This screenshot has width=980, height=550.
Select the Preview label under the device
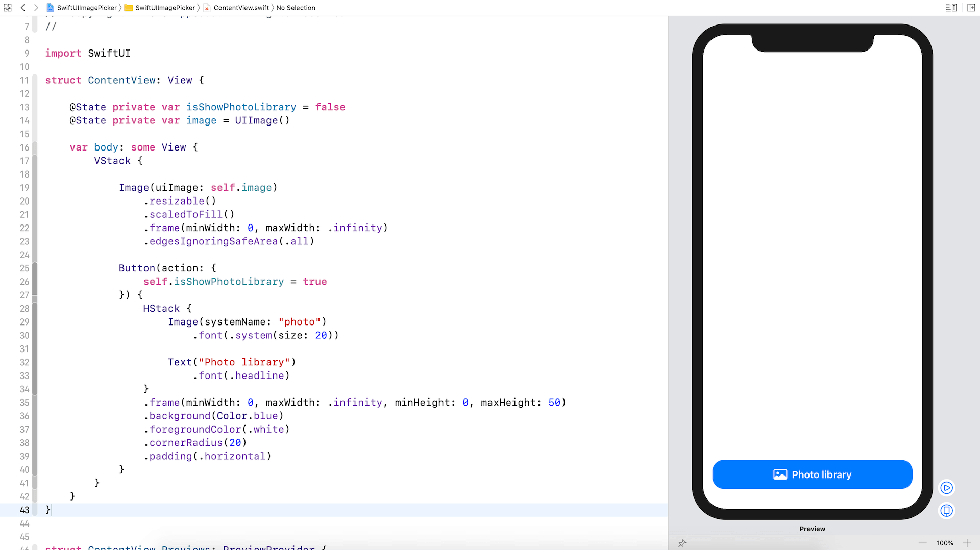tap(812, 529)
